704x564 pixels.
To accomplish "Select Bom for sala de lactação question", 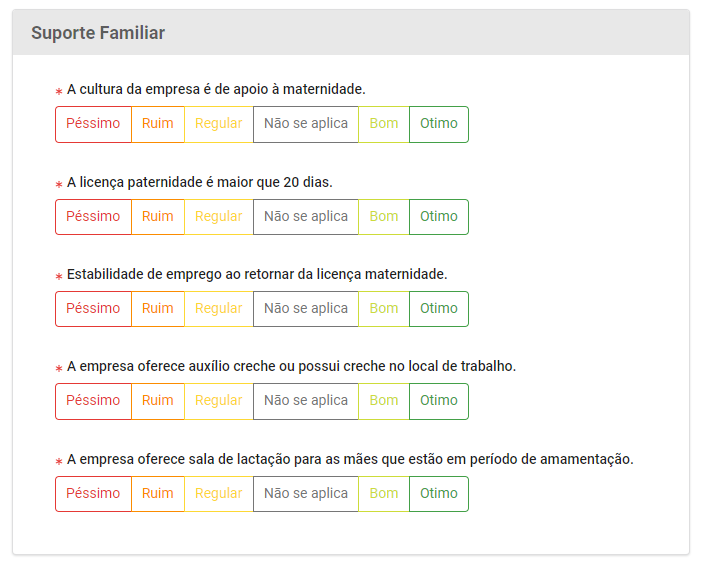I will pyautogui.click(x=384, y=494).
